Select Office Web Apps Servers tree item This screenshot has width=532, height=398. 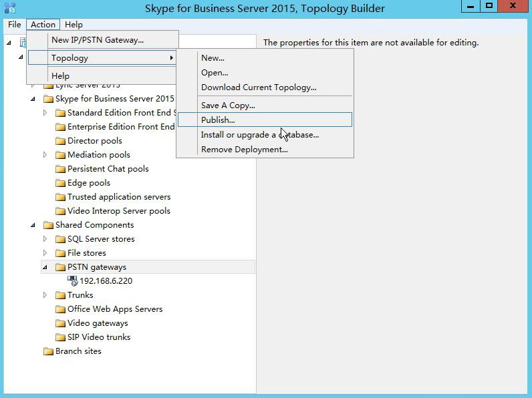click(115, 309)
